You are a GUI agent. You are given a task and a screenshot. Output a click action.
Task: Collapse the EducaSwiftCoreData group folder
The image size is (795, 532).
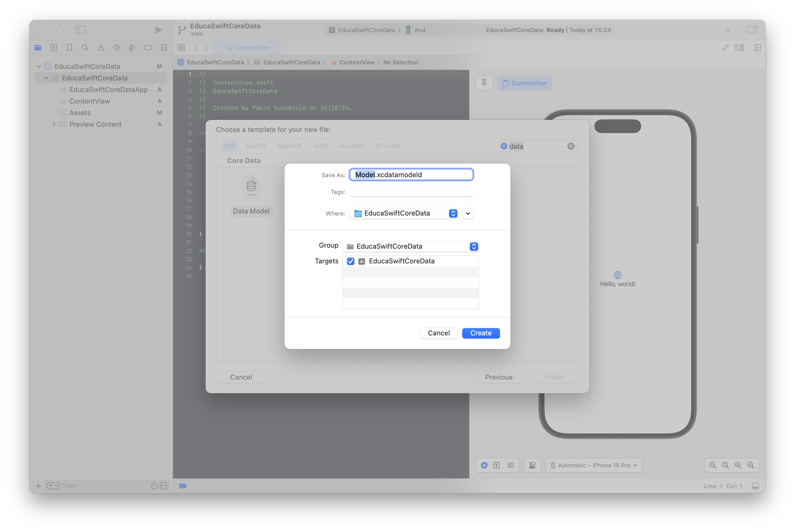coord(46,78)
